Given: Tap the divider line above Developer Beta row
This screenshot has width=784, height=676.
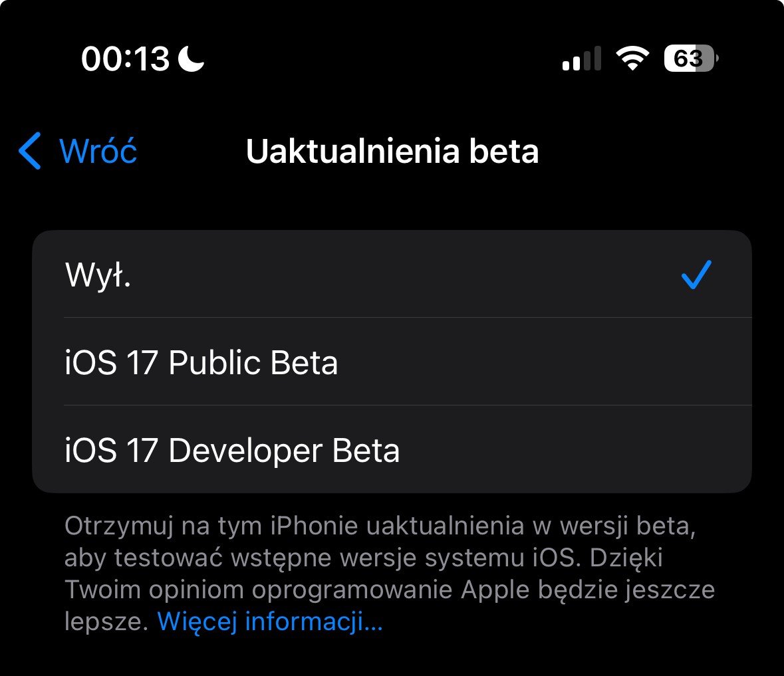Looking at the screenshot, I should (408, 405).
